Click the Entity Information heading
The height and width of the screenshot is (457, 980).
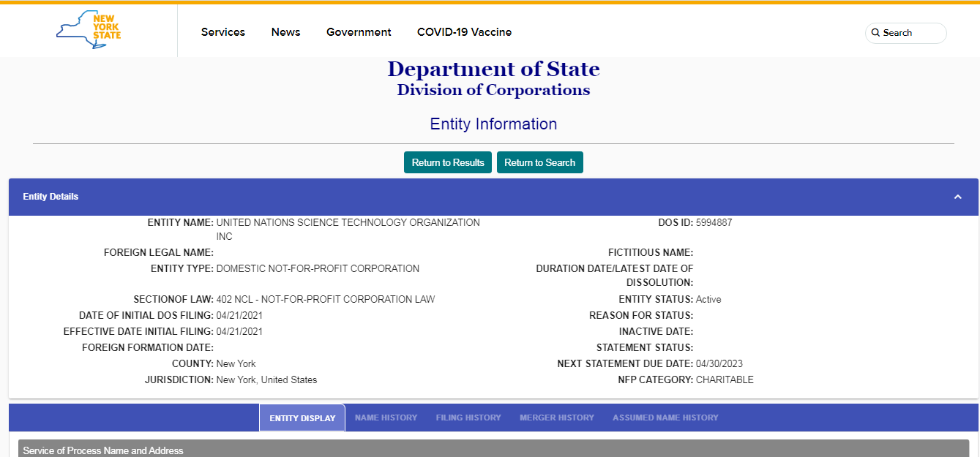pyautogui.click(x=493, y=124)
